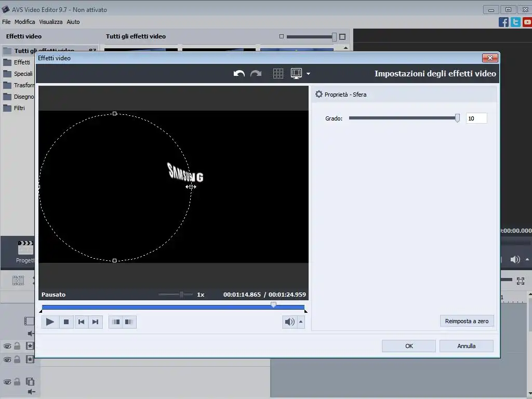Click the bottom handle of sphere outline

pos(115,261)
